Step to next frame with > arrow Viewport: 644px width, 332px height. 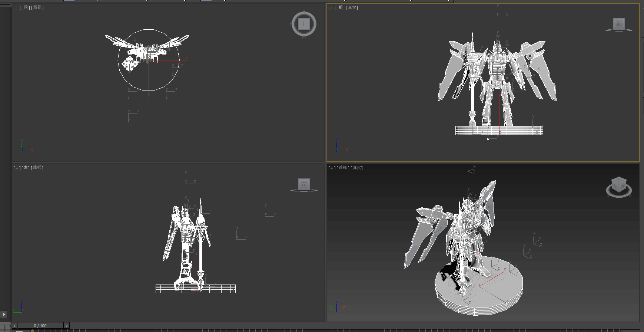pos(67,326)
